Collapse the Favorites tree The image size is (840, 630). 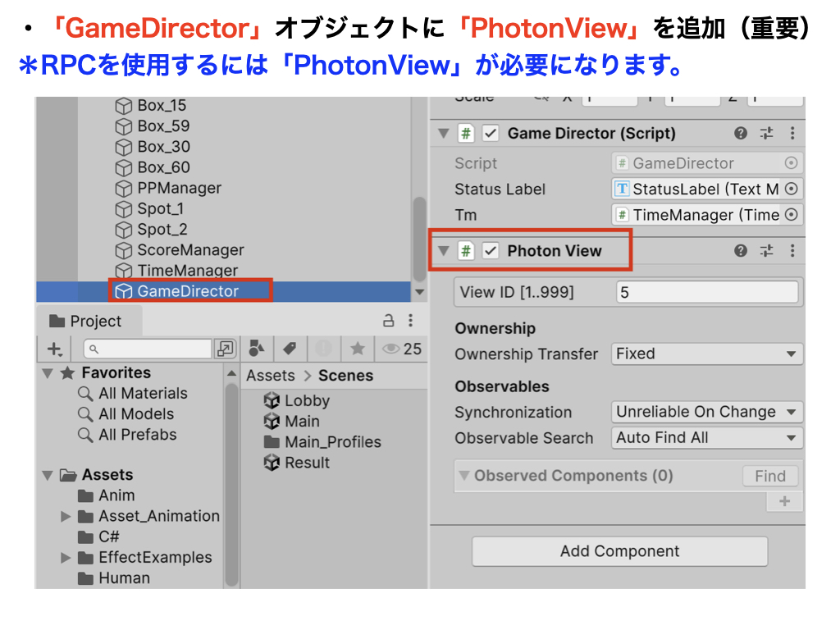(x=48, y=373)
